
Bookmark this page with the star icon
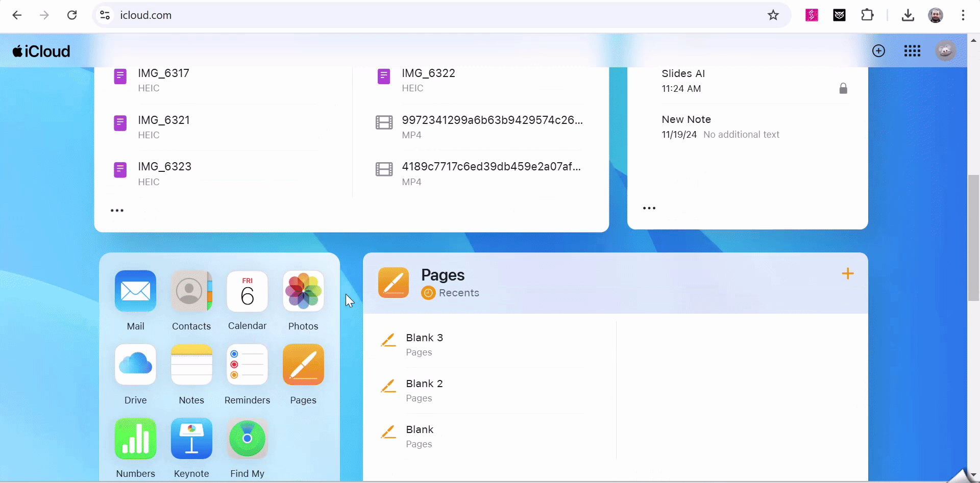click(x=773, y=15)
